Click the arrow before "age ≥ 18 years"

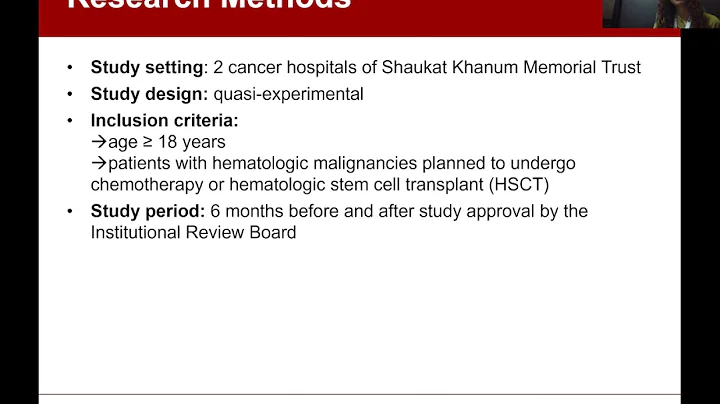pyautogui.click(x=99, y=142)
